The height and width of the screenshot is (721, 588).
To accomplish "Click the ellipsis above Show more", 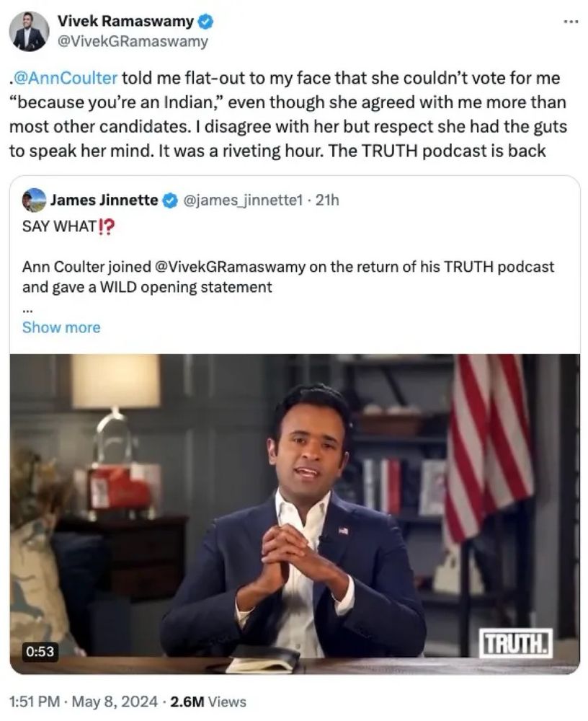I will pos(27,309).
